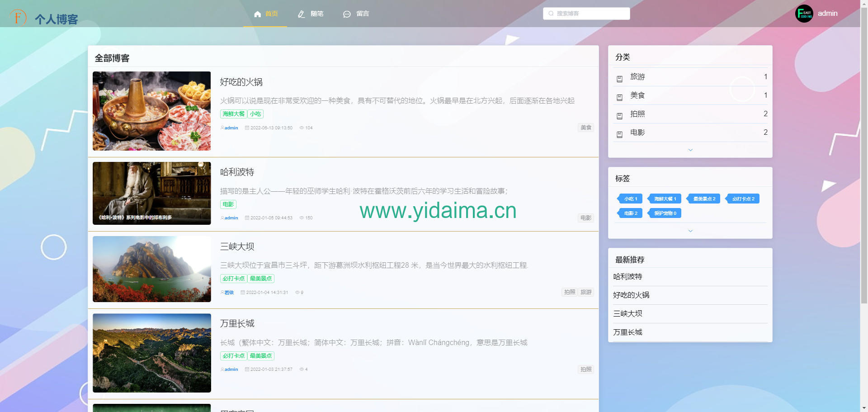The height and width of the screenshot is (412, 868).
Task: Click the 海鲜大餐 tag on hot pot post
Action: point(233,114)
